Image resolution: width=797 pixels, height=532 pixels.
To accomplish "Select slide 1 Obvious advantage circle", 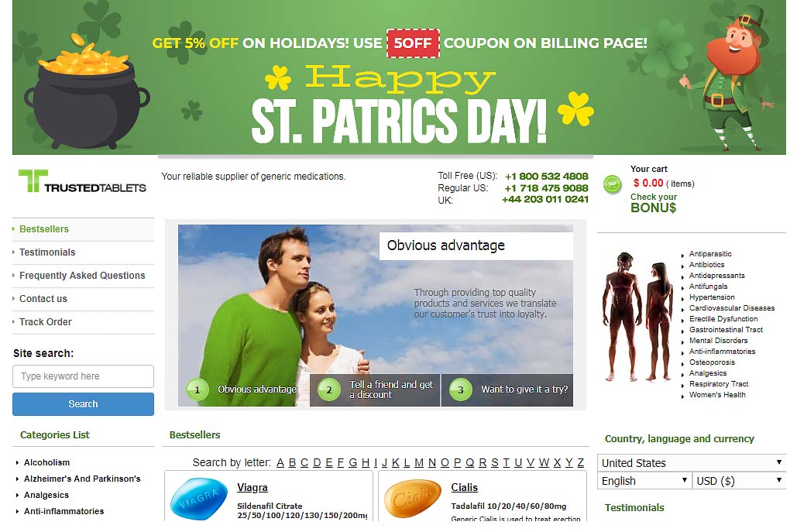I will (198, 390).
